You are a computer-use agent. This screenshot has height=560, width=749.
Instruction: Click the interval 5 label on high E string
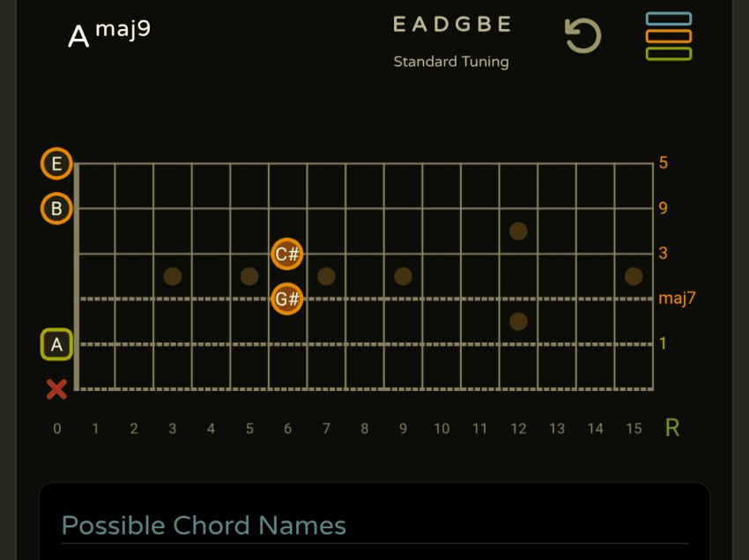pos(663,163)
